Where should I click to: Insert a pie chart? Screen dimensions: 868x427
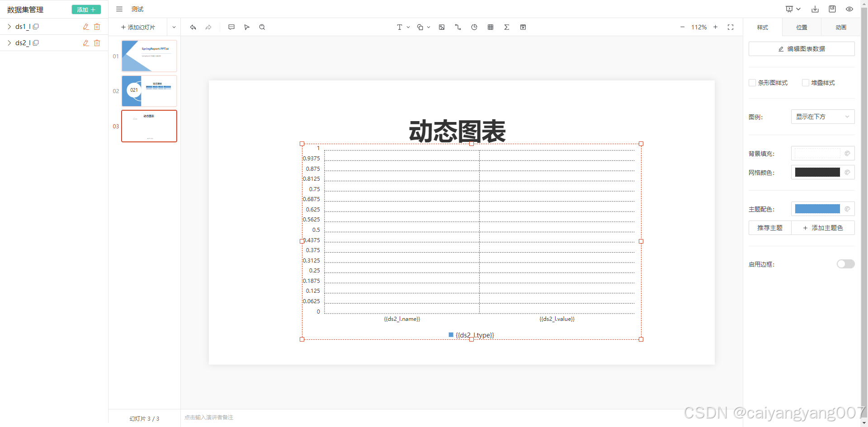[474, 27]
